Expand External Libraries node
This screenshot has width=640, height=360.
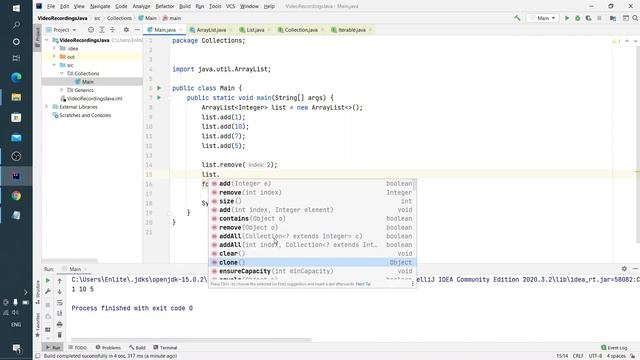coord(47,107)
